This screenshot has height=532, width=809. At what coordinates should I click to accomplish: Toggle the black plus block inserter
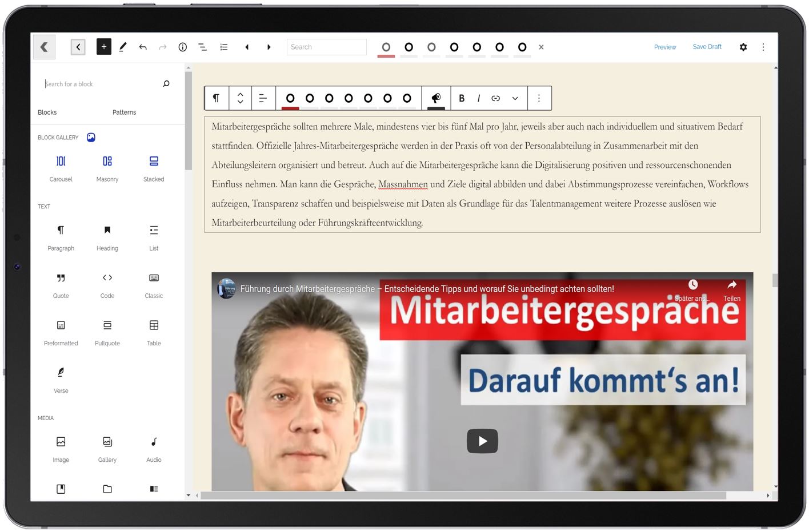[104, 47]
